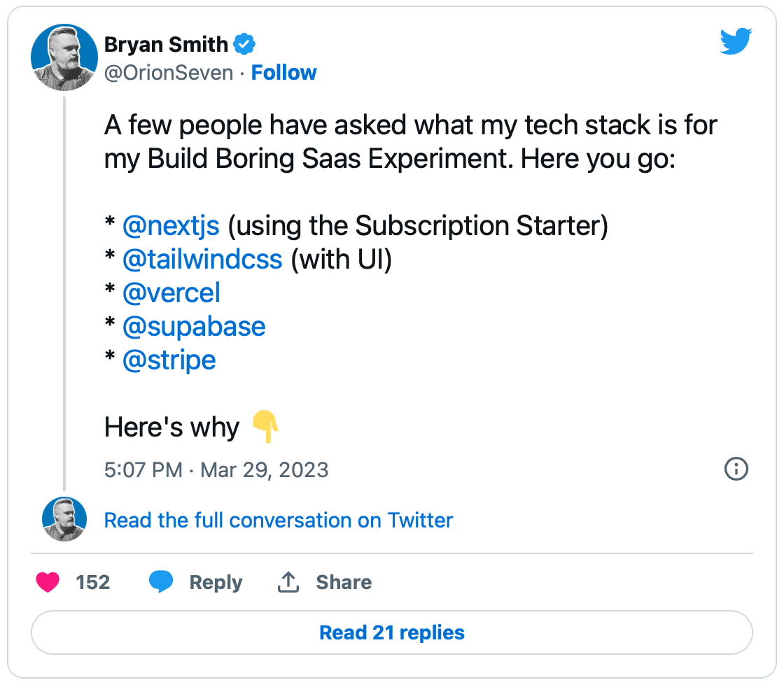Click the blue verified badge
The image size is (784, 687).
pos(244,45)
